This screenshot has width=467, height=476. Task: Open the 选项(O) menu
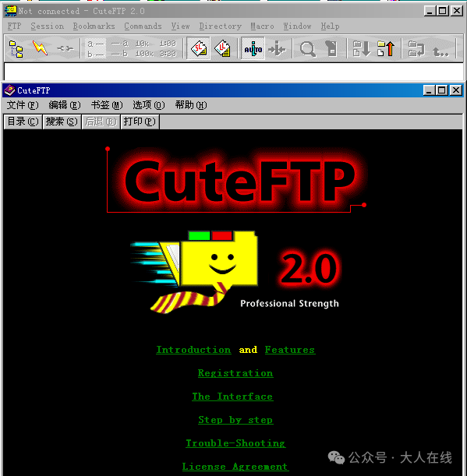(149, 105)
